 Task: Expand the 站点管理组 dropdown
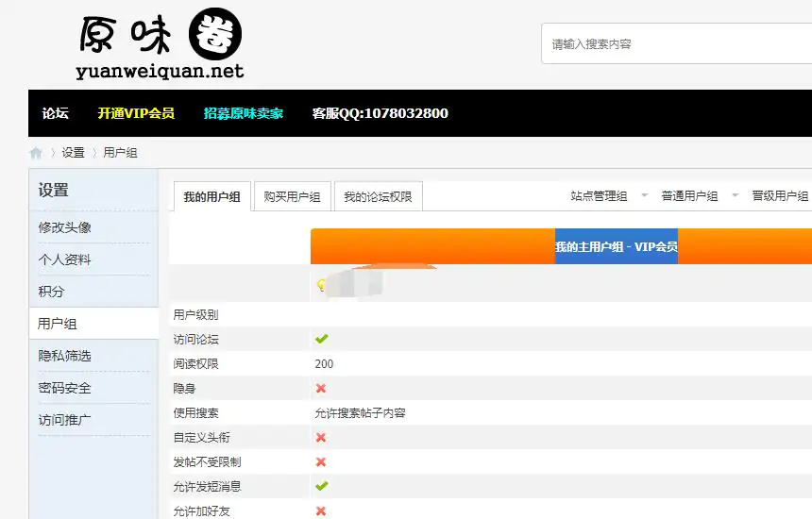click(609, 195)
